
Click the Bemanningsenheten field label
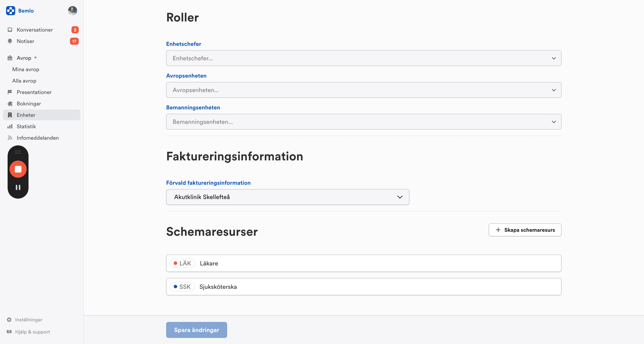[193, 107]
